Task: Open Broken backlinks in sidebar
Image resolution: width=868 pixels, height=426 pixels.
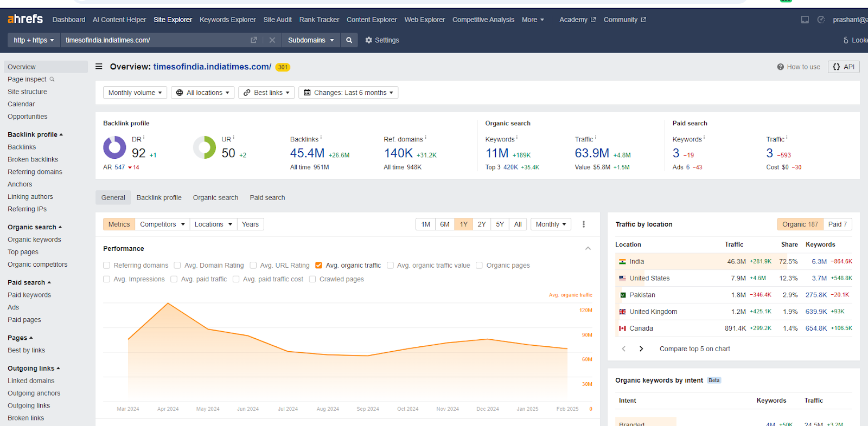Action: pyautogui.click(x=33, y=159)
